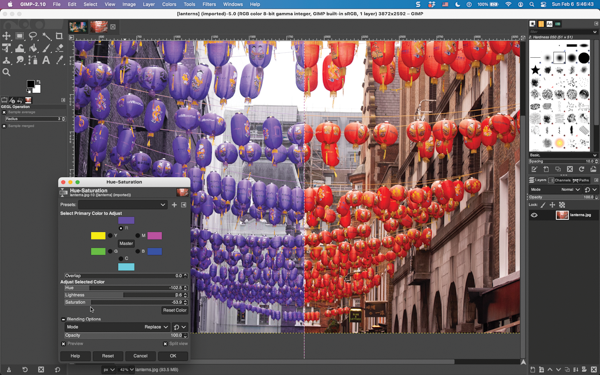Toggle Sample average checkbox
Image resolution: width=600 pixels, height=375 pixels.
[x=4, y=112]
